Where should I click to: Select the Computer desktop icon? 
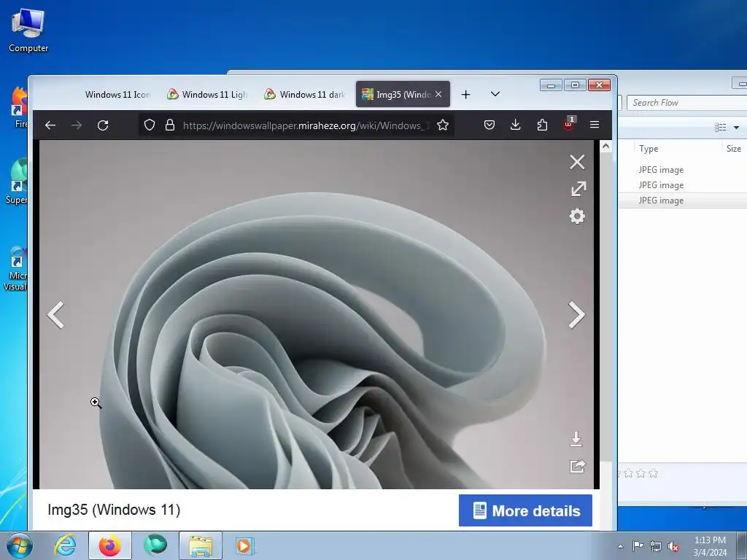coord(28,30)
